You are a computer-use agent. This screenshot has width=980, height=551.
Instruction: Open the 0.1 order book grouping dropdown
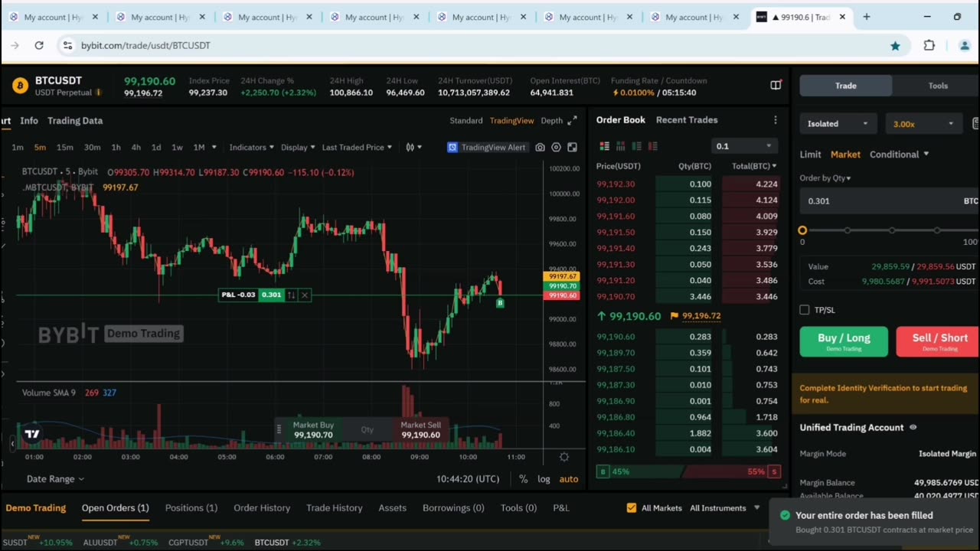click(744, 146)
